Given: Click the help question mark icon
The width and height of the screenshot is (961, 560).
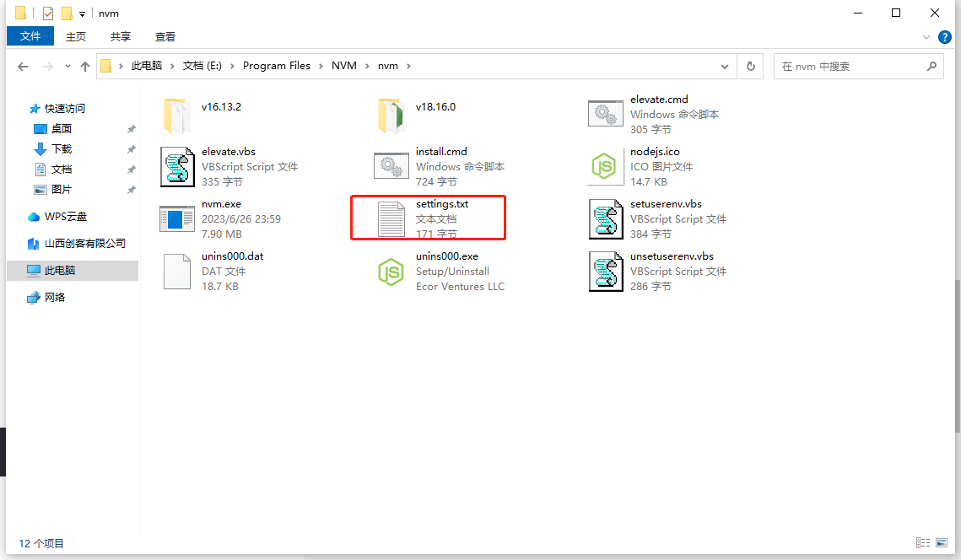Looking at the screenshot, I should [x=945, y=37].
